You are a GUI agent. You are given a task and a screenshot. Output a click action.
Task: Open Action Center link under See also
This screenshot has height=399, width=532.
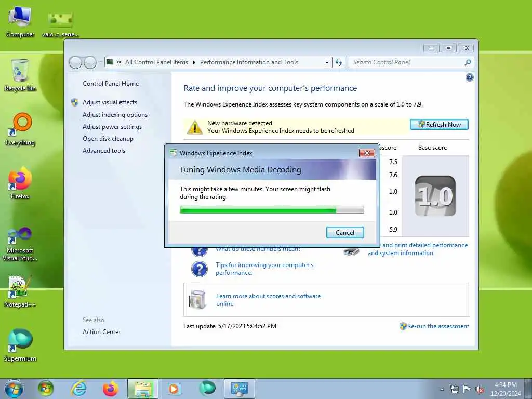[101, 332]
